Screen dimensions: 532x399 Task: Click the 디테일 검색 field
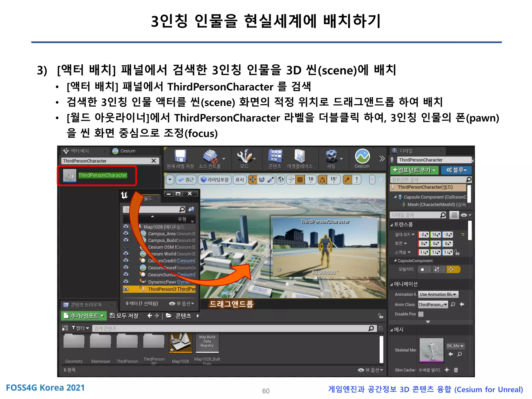(415, 215)
